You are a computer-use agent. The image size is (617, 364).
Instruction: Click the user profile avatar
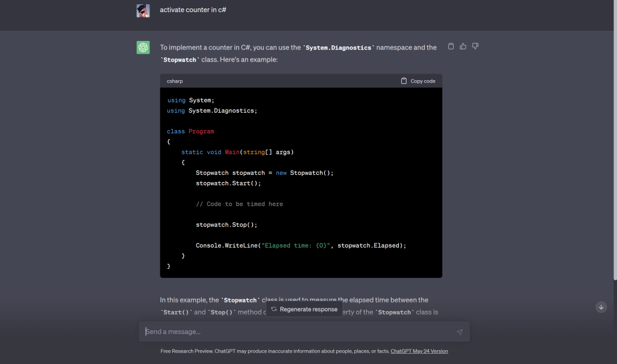click(x=143, y=11)
